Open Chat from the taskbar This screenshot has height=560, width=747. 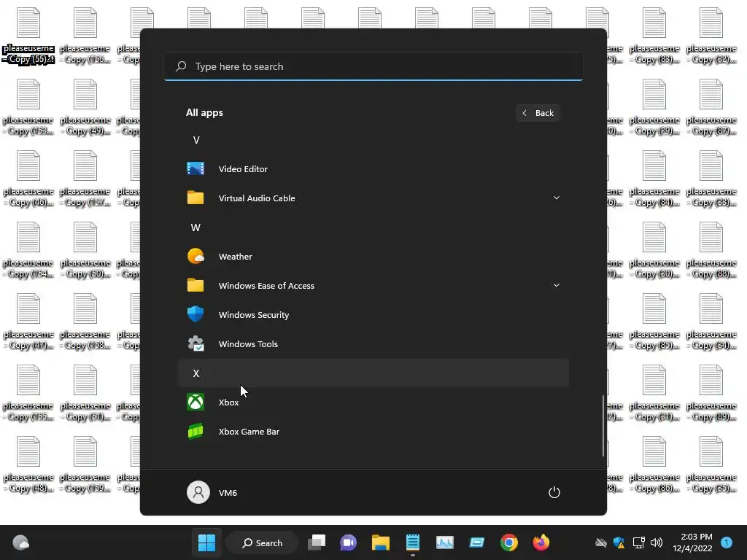point(348,542)
